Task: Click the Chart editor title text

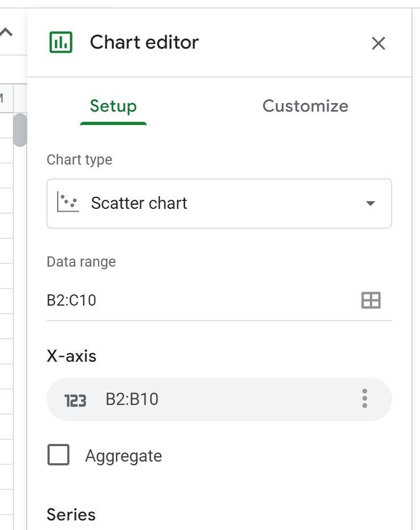Action: click(x=144, y=42)
